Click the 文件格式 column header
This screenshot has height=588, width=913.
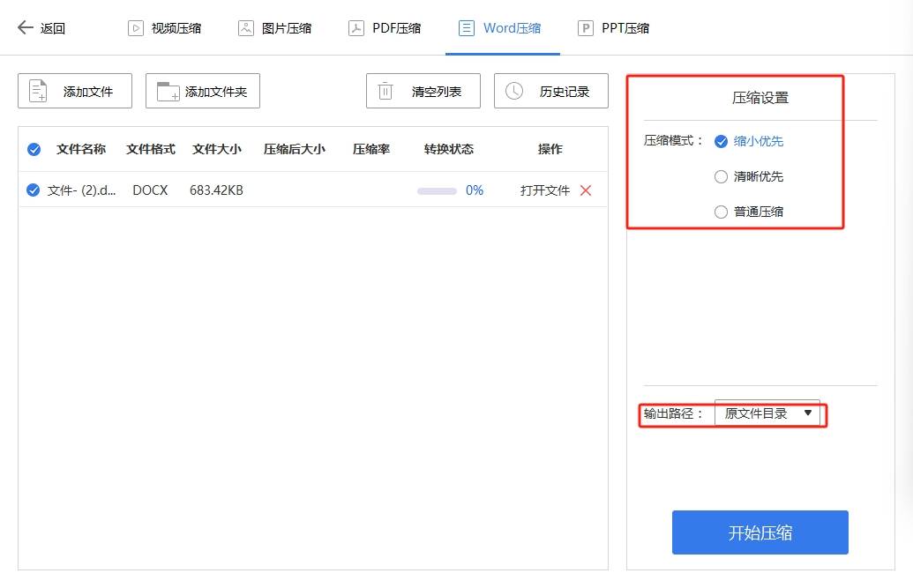151,149
